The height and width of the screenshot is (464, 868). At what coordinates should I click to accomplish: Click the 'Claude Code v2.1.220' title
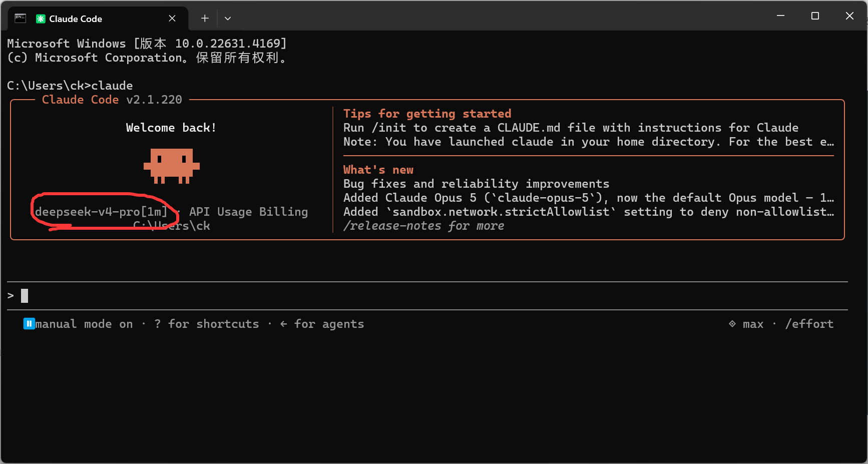click(x=112, y=100)
